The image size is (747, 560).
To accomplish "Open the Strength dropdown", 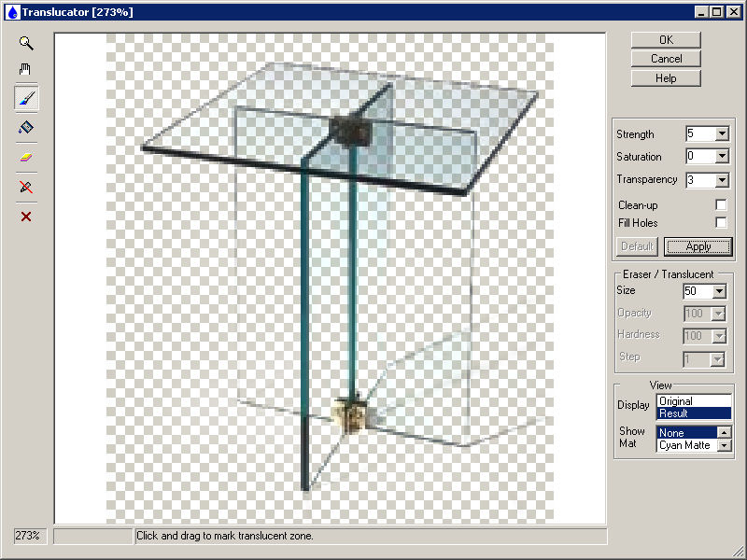I will pos(724,133).
